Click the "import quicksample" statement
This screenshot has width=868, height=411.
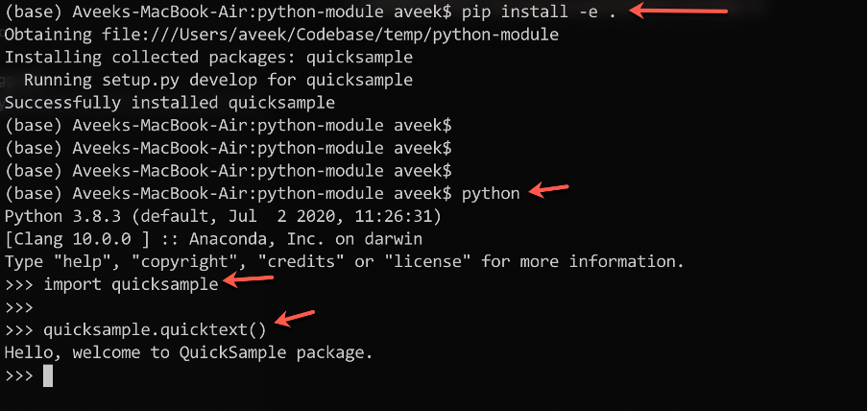coord(130,284)
